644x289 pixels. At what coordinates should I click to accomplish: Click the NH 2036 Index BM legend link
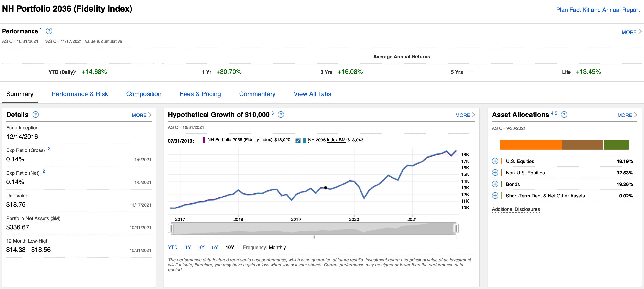[x=327, y=140]
